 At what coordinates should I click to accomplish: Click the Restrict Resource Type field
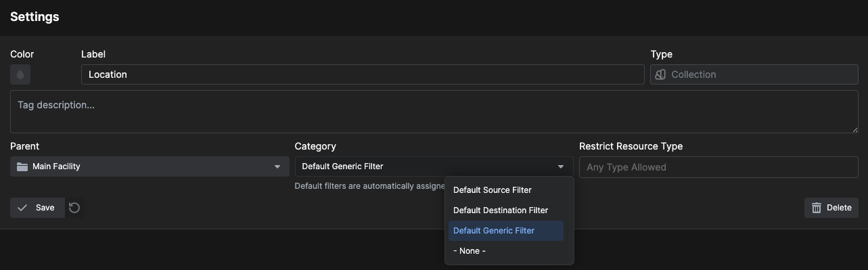point(718,167)
